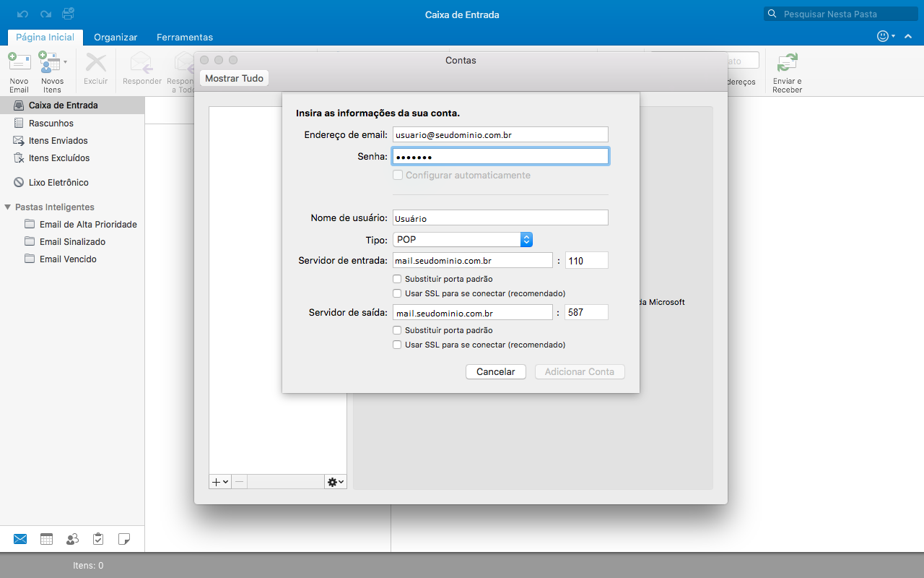Image resolution: width=924 pixels, height=578 pixels.
Task: Open the Calendar view in bottom bar
Action: 46,539
